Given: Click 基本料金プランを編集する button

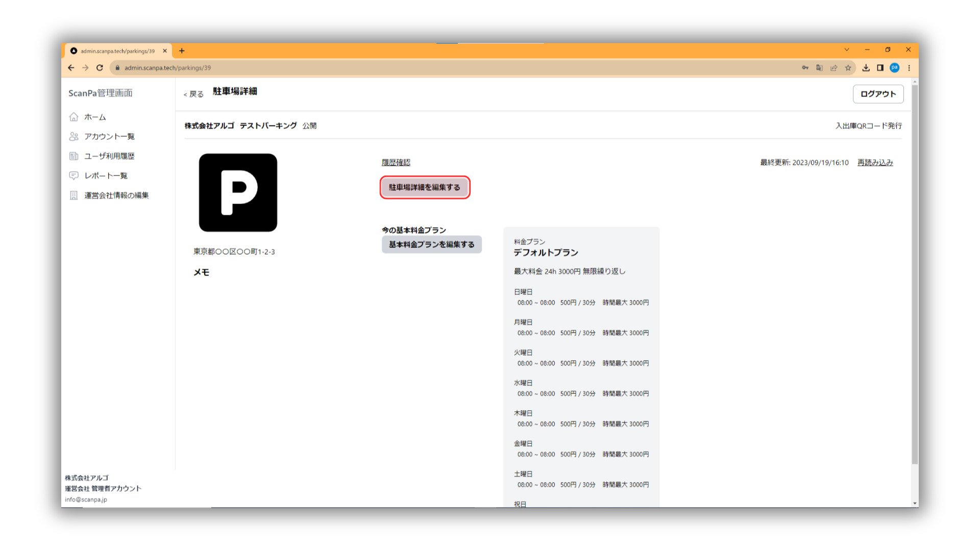Looking at the screenshot, I should click(x=431, y=244).
